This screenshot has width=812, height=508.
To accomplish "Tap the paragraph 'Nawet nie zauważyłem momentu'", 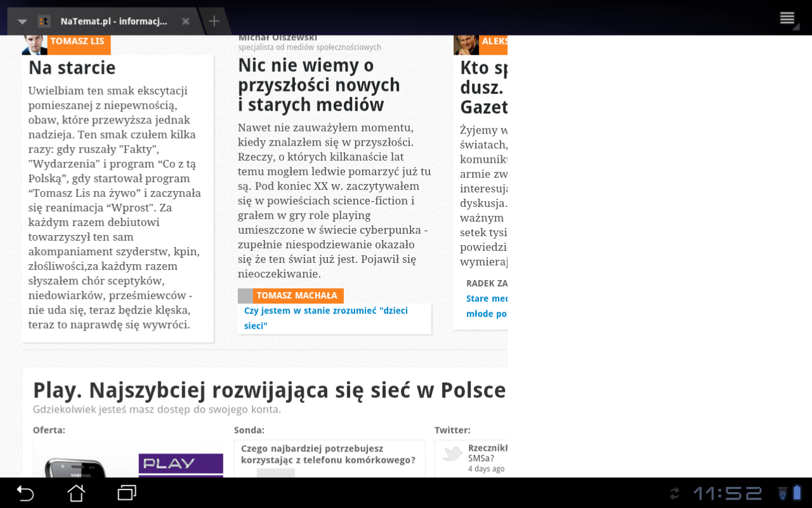I will (x=334, y=201).
